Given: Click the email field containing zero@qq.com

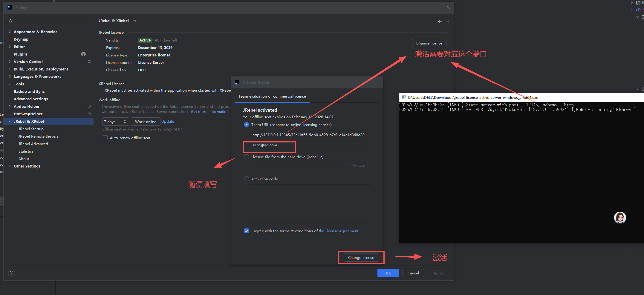Looking at the screenshot, I should click(309, 145).
